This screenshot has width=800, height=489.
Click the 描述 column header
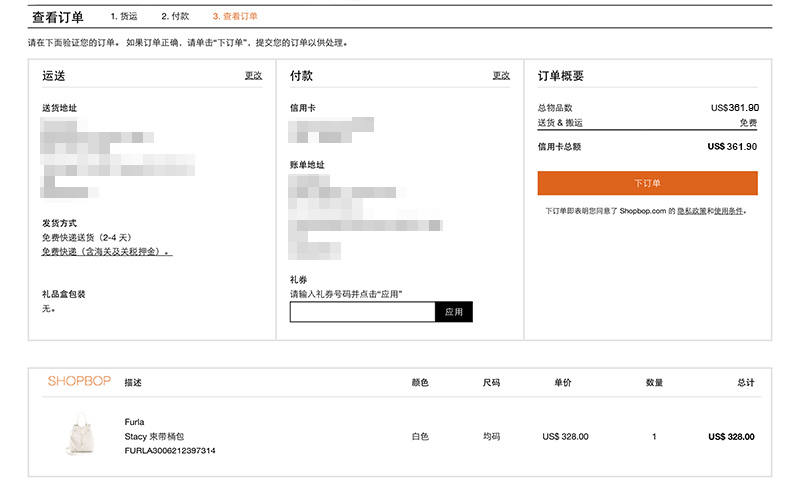click(133, 382)
